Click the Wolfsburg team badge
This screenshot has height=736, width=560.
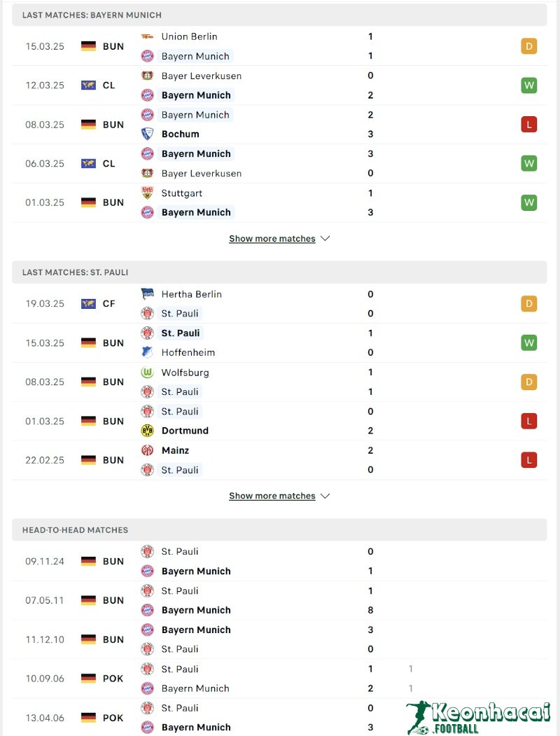147,373
